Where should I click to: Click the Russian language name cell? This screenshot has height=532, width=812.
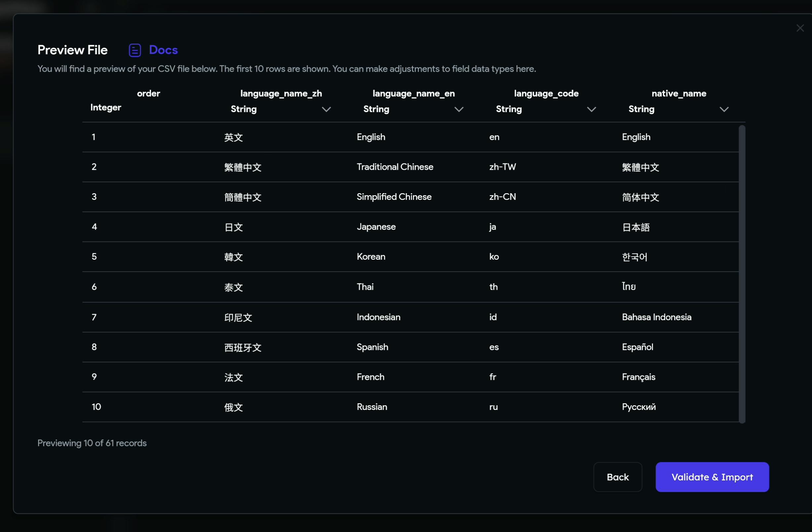tap(372, 407)
